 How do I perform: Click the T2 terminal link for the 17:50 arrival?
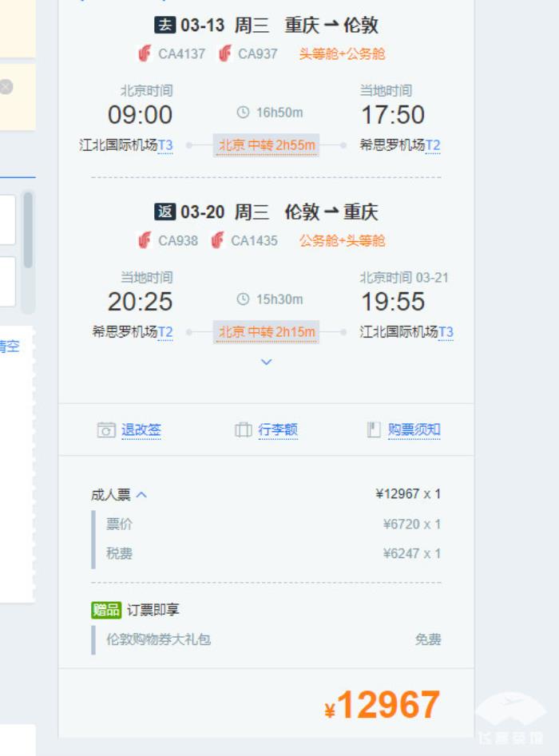click(433, 145)
